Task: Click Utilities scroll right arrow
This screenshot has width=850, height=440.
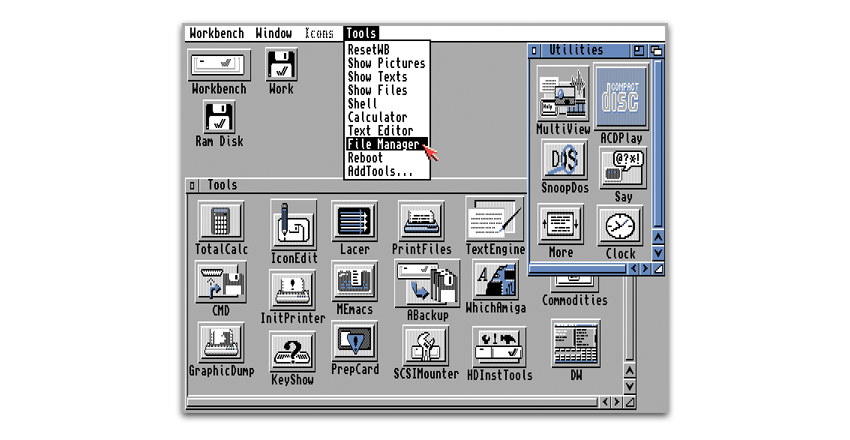Action: pyautogui.click(x=645, y=268)
